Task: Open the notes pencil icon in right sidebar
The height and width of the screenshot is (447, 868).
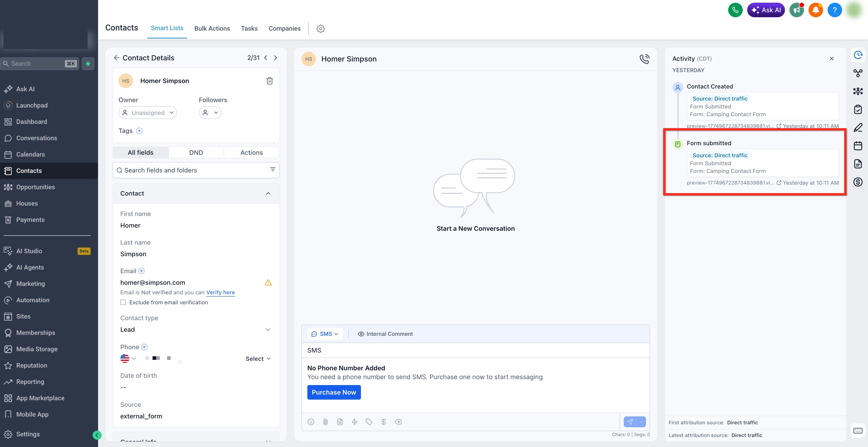Action: pyautogui.click(x=858, y=128)
